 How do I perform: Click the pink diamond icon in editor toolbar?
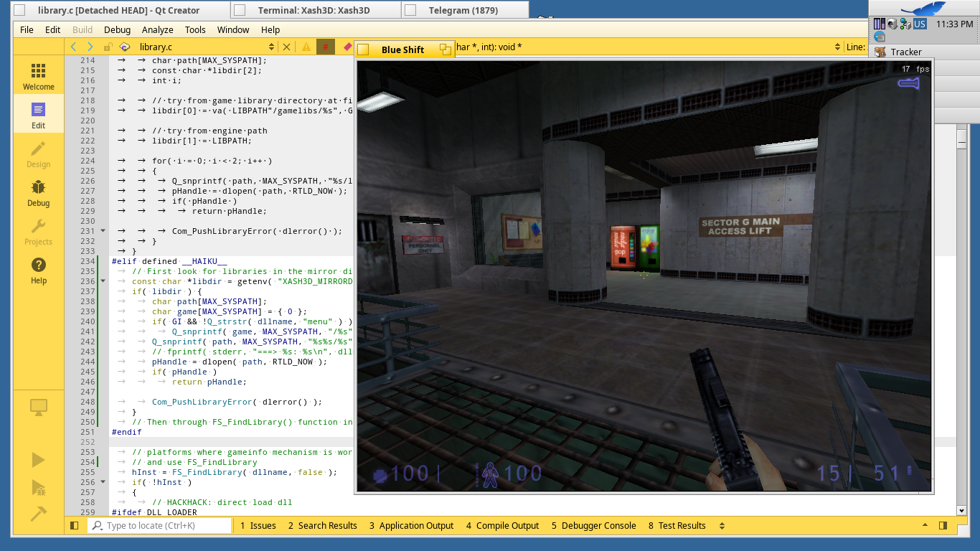click(347, 47)
